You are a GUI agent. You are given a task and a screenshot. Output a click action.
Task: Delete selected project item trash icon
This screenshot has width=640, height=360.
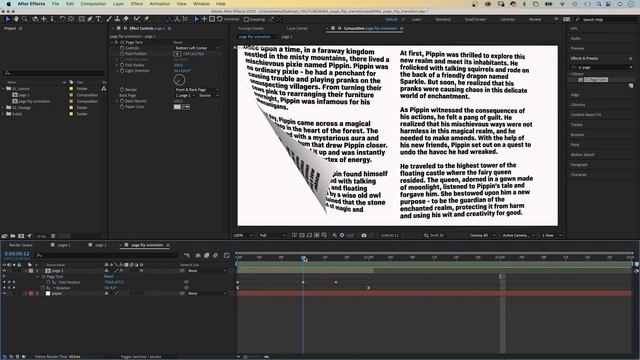coord(53,236)
